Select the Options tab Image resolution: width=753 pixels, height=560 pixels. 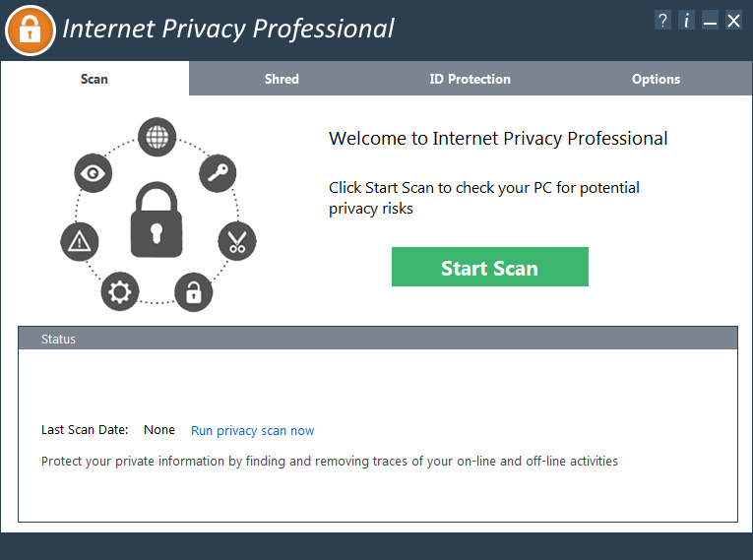coord(656,79)
